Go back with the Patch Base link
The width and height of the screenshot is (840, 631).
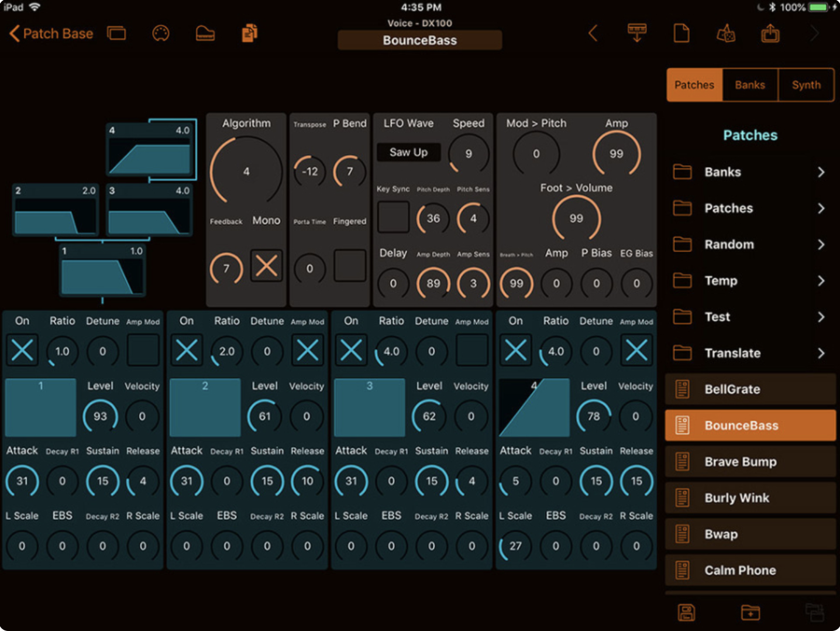click(x=50, y=33)
